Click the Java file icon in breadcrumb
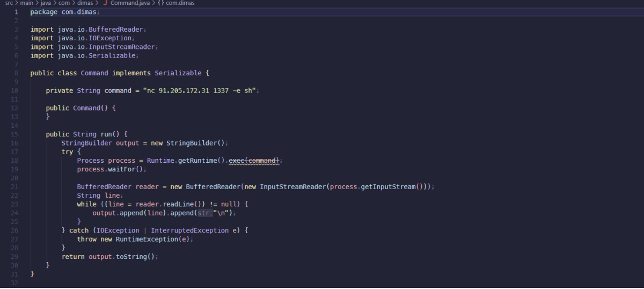 click(x=105, y=3)
